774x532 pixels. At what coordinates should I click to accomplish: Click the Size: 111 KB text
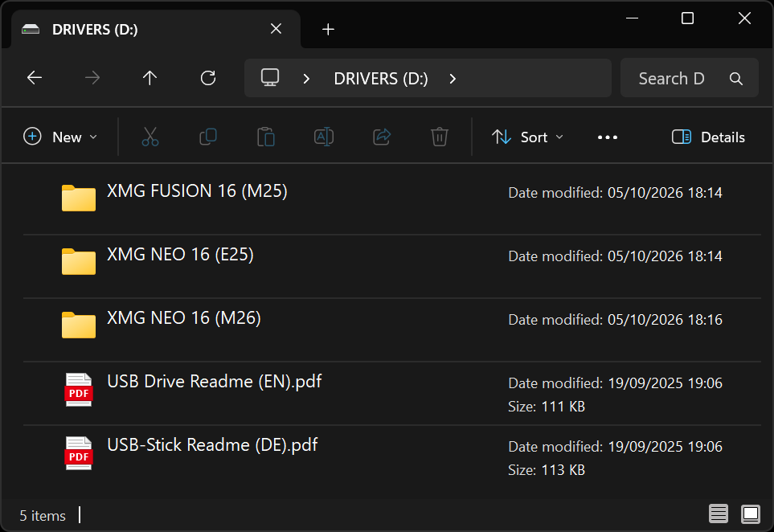(547, 407)
